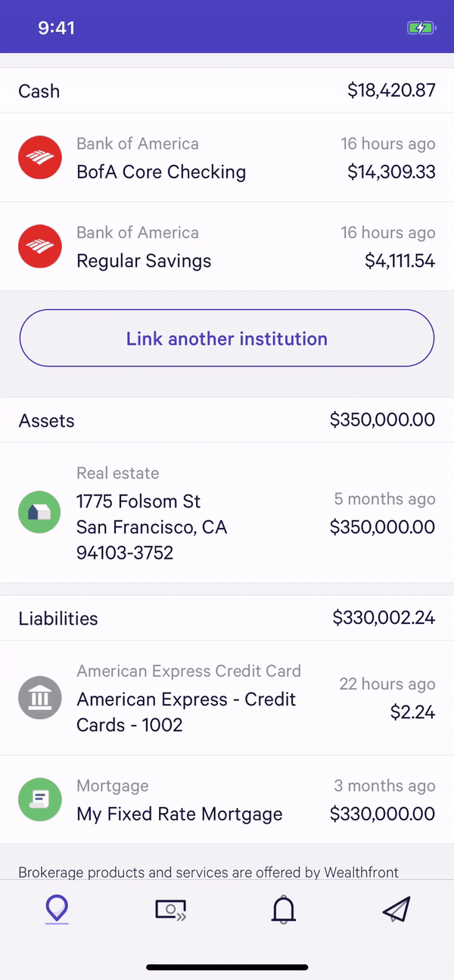
Task: Open the transfer money card icon
Action: pos(170,910)
